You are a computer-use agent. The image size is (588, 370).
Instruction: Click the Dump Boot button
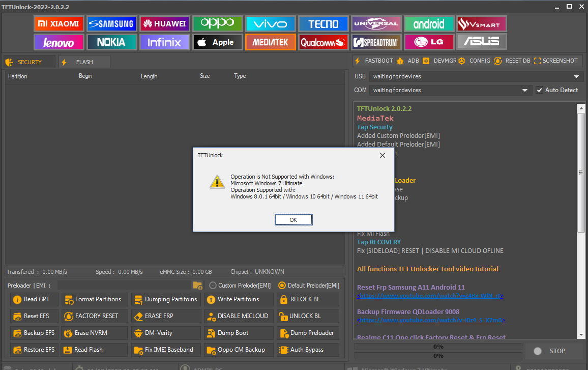coord(239,333)
